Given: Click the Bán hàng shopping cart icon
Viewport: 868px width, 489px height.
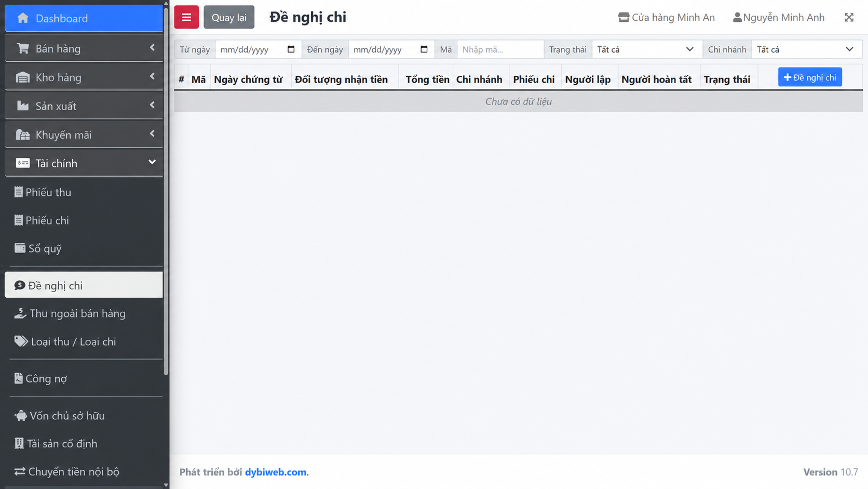Looking at the screenshot, I should [x=23, y=48].
